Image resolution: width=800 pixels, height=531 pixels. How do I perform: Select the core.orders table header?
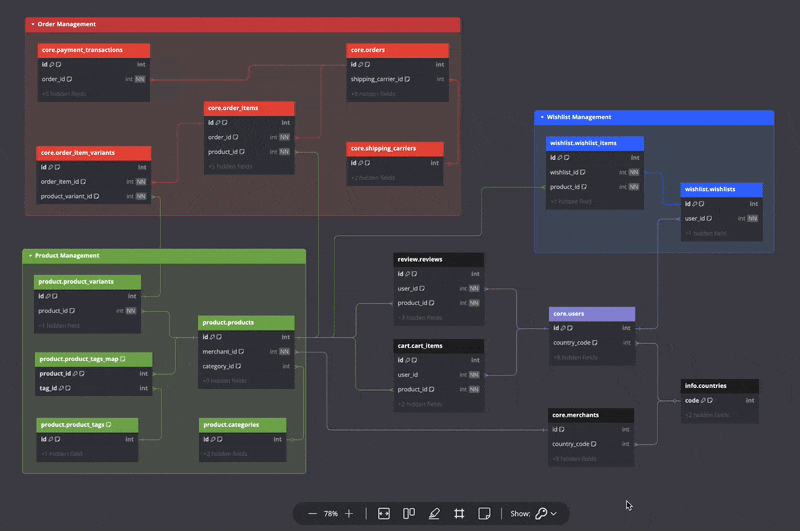click(x=397, y=50)
